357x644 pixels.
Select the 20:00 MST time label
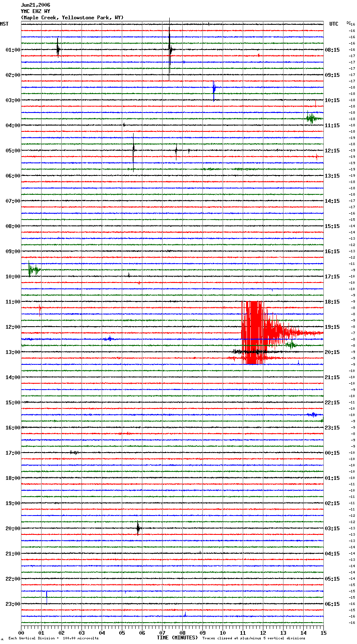pyautogui.click(x=13, y=529)
